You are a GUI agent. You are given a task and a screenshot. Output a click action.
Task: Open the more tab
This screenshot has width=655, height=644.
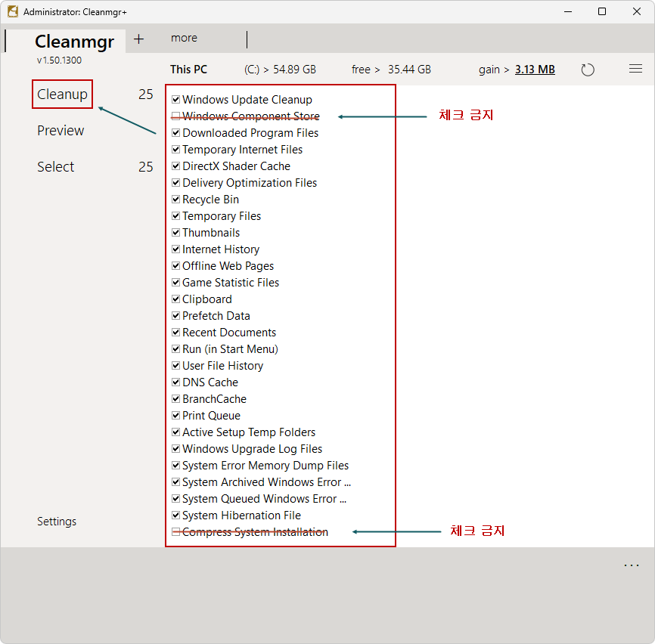pyautogui.click(x=184, y=38)
